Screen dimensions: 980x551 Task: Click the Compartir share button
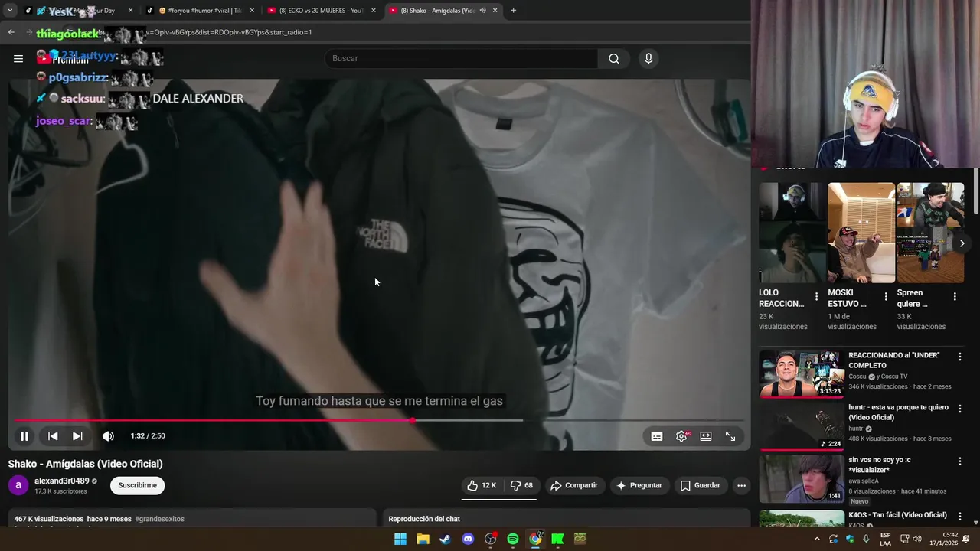pos(574,485)
